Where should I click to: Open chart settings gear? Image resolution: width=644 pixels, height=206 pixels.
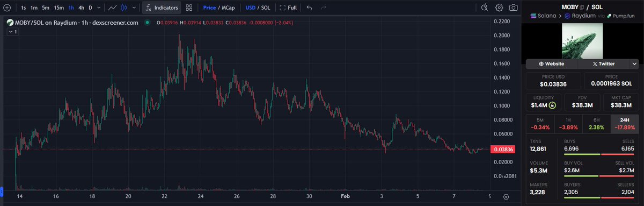[499, 8]
